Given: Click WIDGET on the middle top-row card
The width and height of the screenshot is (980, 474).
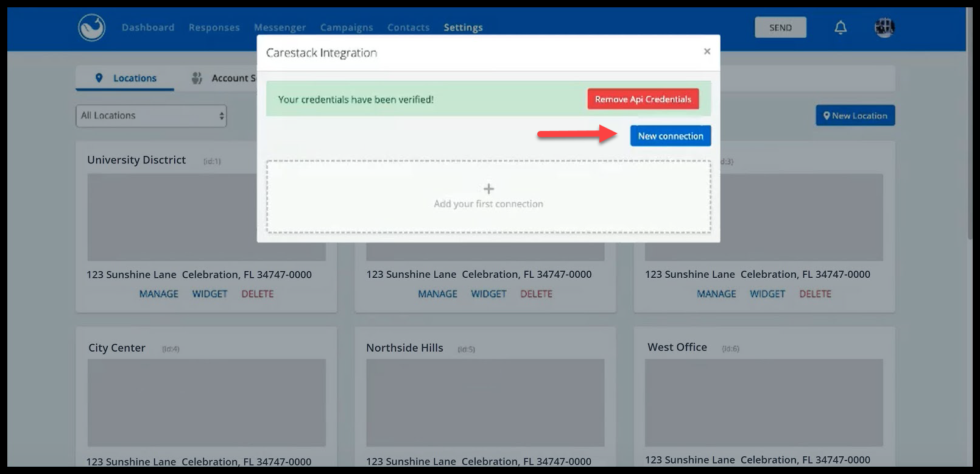Looking at the screenshot, I should [x=488, y=294].
